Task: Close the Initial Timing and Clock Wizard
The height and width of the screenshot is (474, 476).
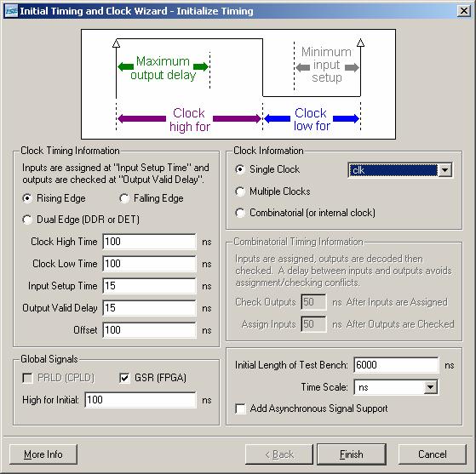Action: pos(464,11)
